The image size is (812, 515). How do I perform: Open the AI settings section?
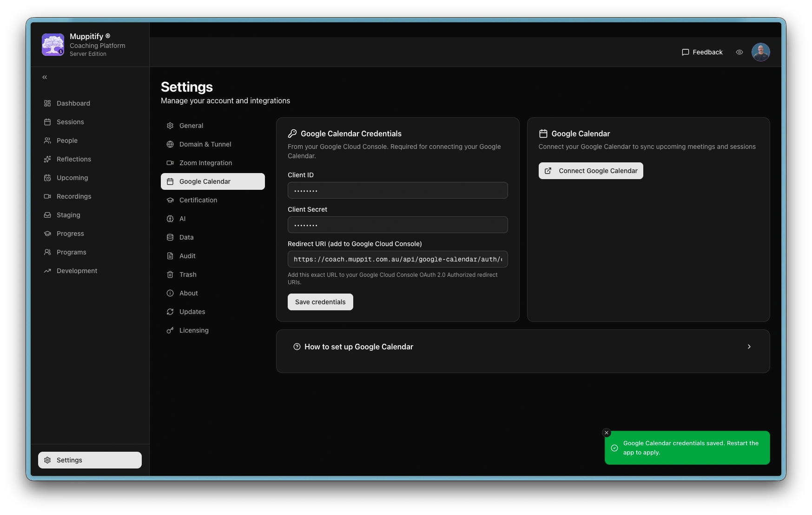[x=182, y=219]
